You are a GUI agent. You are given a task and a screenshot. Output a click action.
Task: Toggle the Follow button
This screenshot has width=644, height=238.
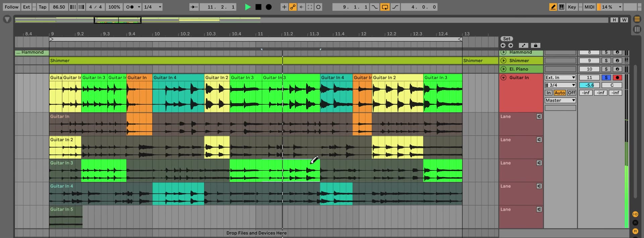coord(11,7)
